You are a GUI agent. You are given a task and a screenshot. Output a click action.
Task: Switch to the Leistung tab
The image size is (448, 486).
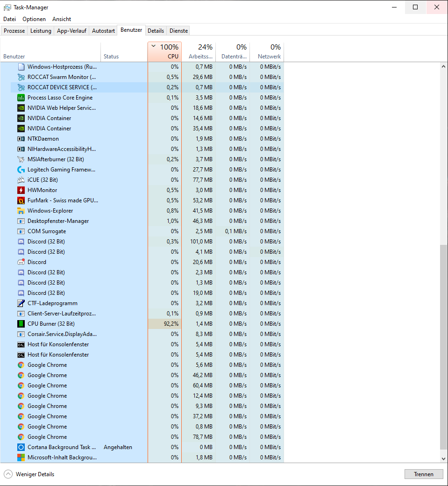pos(41,31)
